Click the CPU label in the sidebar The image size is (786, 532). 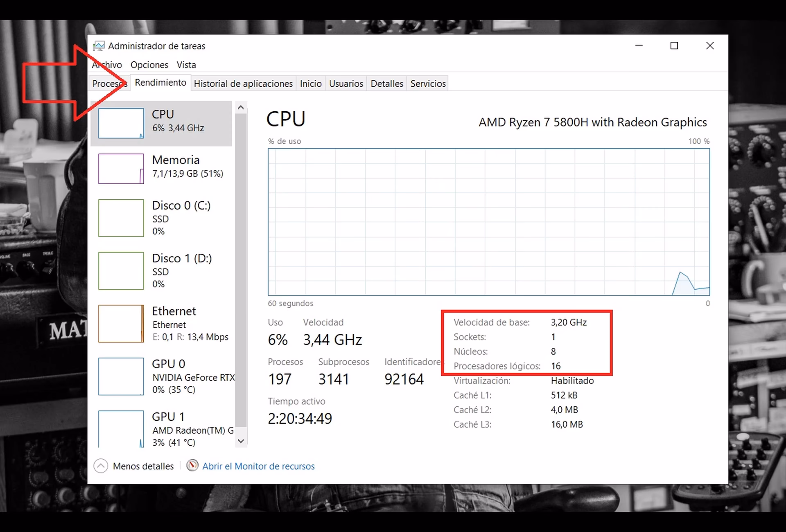(x=163, y=114)
